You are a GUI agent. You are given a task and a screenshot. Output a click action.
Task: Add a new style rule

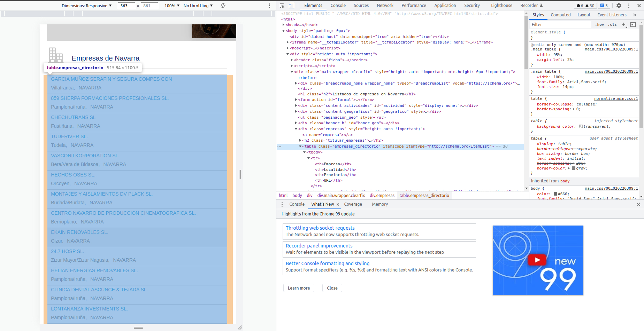tap(623, 24)
